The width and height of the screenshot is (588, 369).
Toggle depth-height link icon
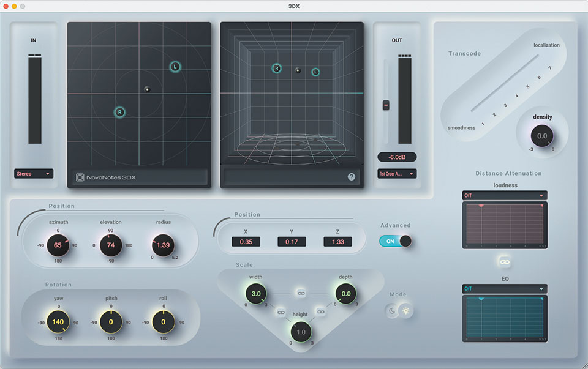(320, 311)
